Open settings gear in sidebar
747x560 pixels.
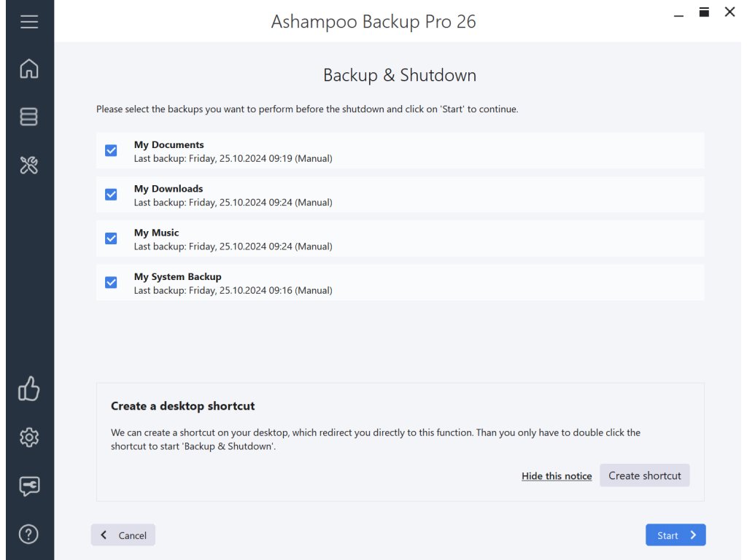pyautogui.click(x=29, y=437)
